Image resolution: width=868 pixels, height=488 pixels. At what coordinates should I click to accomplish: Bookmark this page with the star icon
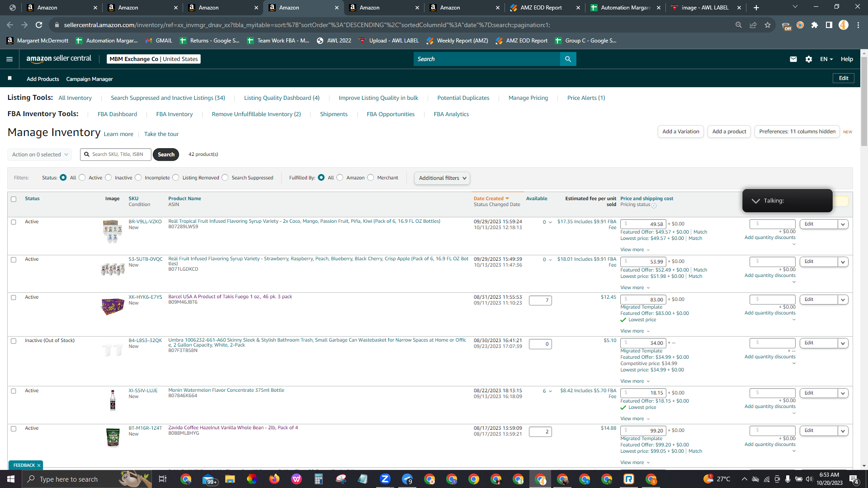pyautogui.click(x=768, y=25)
